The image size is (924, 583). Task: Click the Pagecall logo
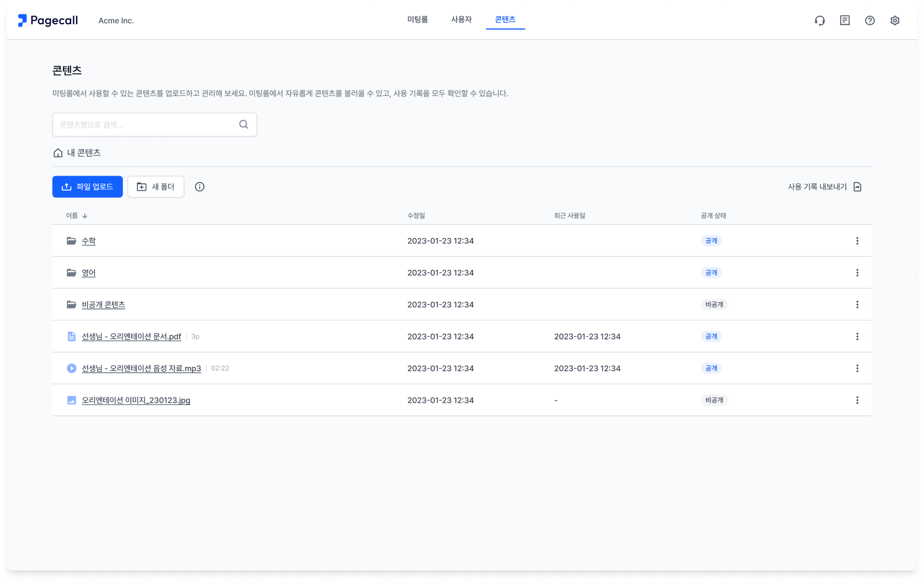[48, 20]
